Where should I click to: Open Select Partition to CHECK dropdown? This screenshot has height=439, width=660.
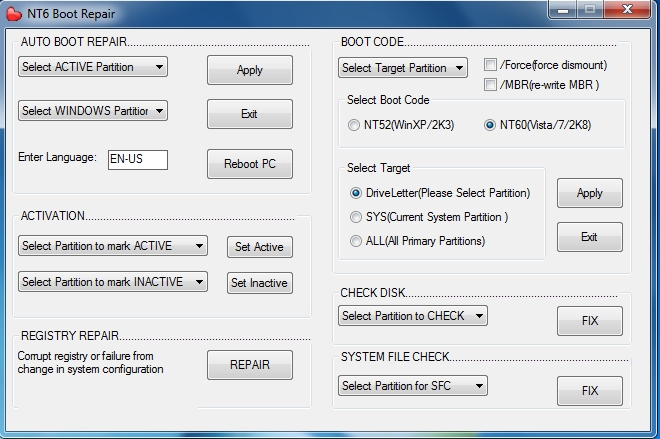pos(413,316)
